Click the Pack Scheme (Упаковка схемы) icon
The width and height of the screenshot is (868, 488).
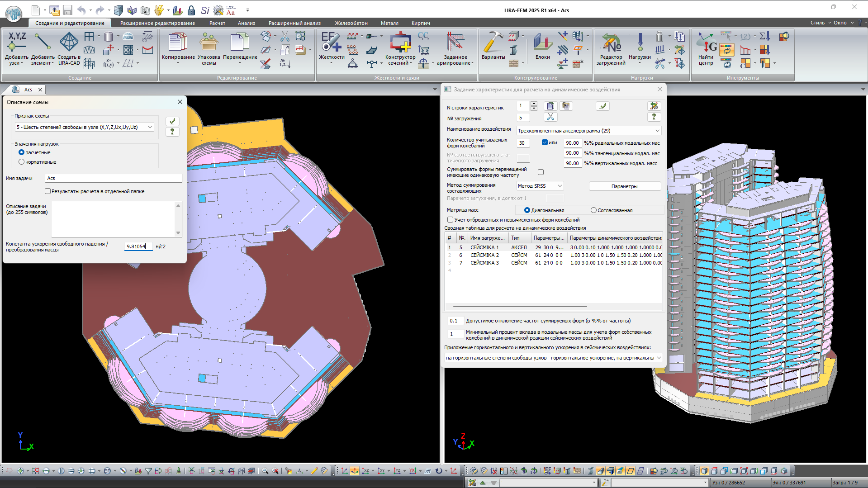pyautogui.click(x=209, y=42)
